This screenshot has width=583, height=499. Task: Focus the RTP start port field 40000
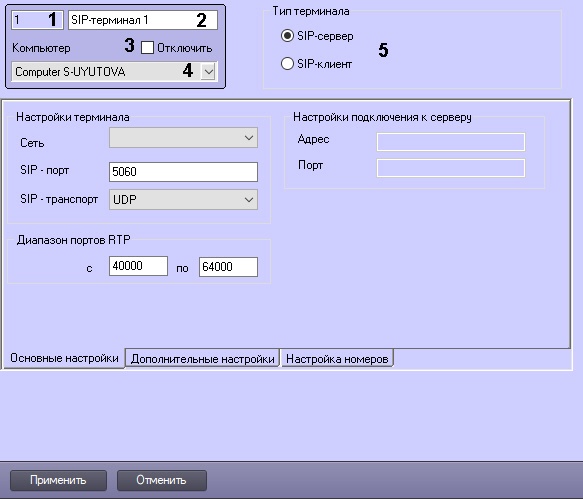tap(138, 266)
